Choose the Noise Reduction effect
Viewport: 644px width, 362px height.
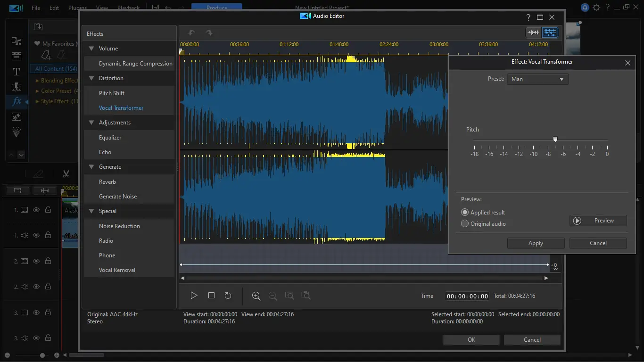[119, 226]
